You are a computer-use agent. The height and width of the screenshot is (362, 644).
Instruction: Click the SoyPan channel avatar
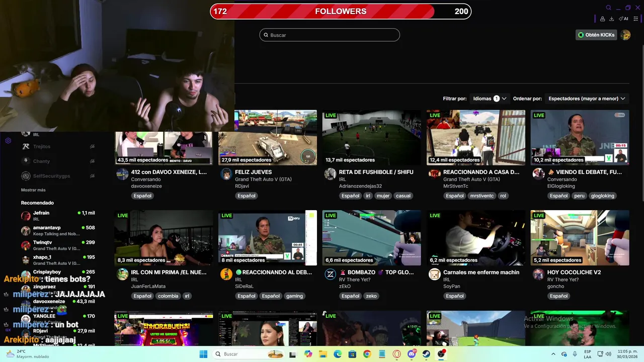pos(434,274)
